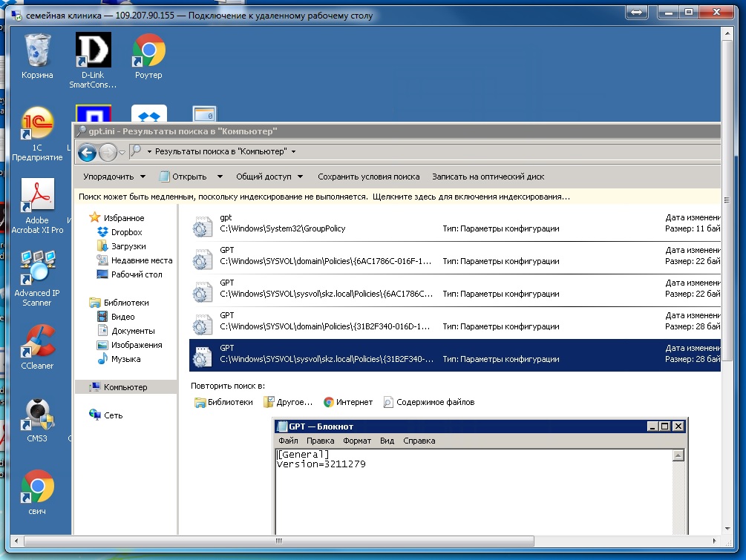Viewport: 746px width, 560px height.
Task: Click the Explorer forward navigation arrow
Action: tap(108, 153)
